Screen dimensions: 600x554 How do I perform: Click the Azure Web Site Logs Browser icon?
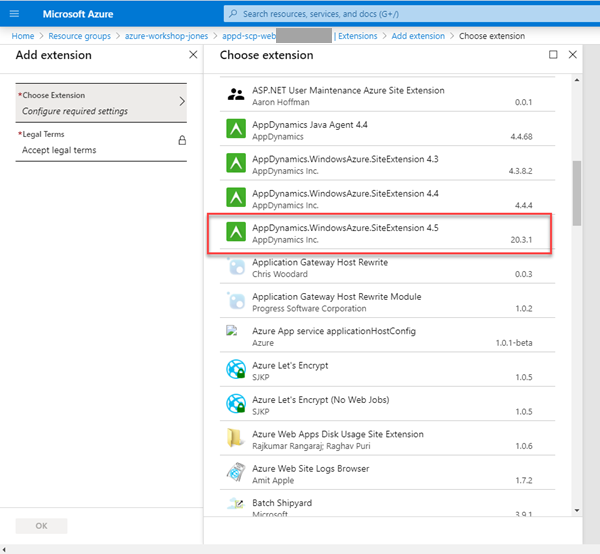point(236,473)
